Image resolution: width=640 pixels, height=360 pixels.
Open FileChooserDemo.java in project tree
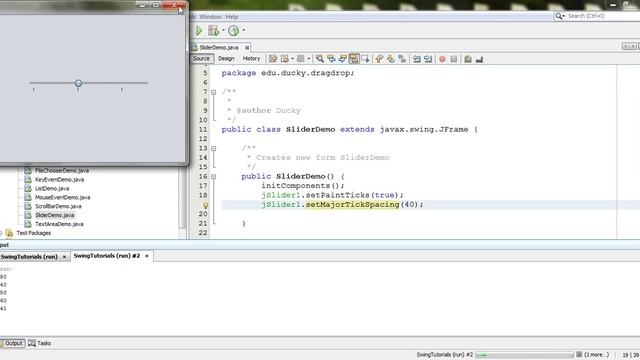[x=62, y=171]
